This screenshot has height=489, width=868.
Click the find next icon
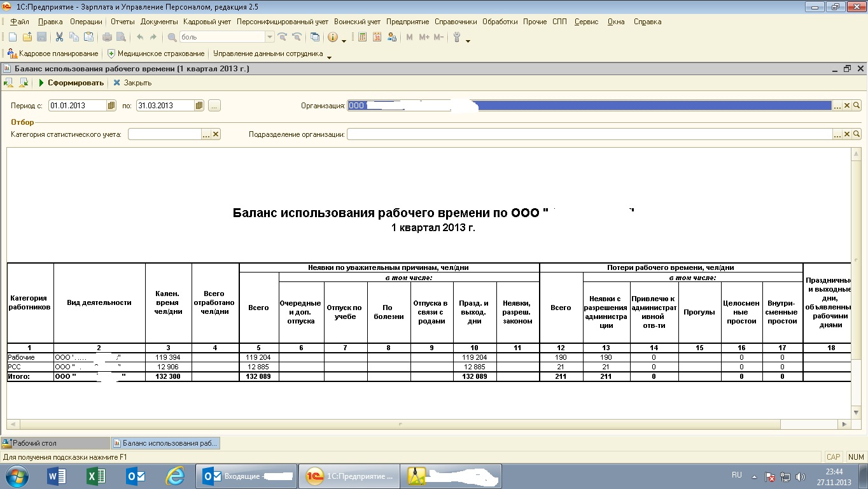point(283,37)
